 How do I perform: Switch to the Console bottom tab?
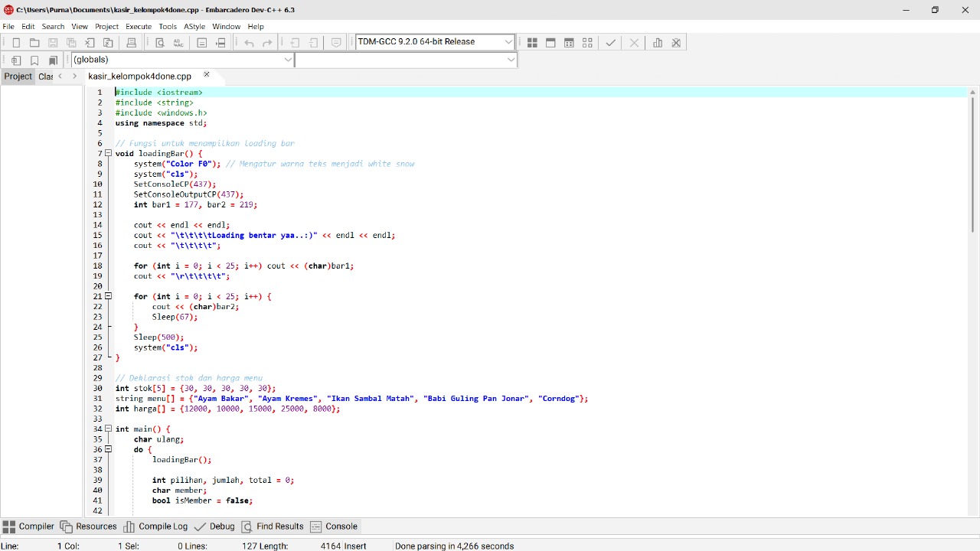pyautogui.click(x=334, y=527)
